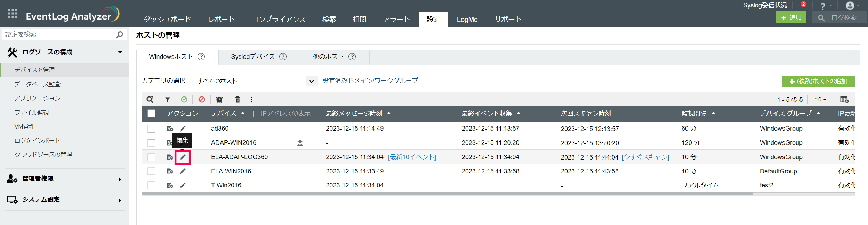
Task: Click the configure icon for ELA-WIN2016 row
Action: point(170,171)
